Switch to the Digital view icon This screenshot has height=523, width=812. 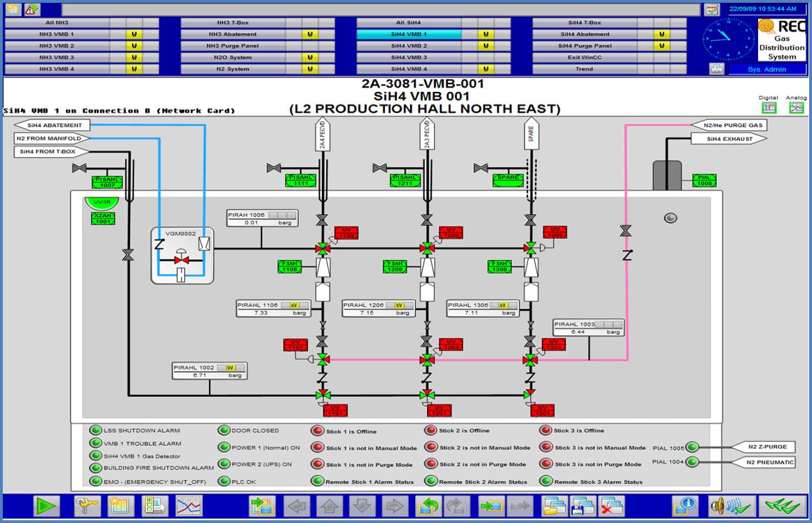coord(769,107)
